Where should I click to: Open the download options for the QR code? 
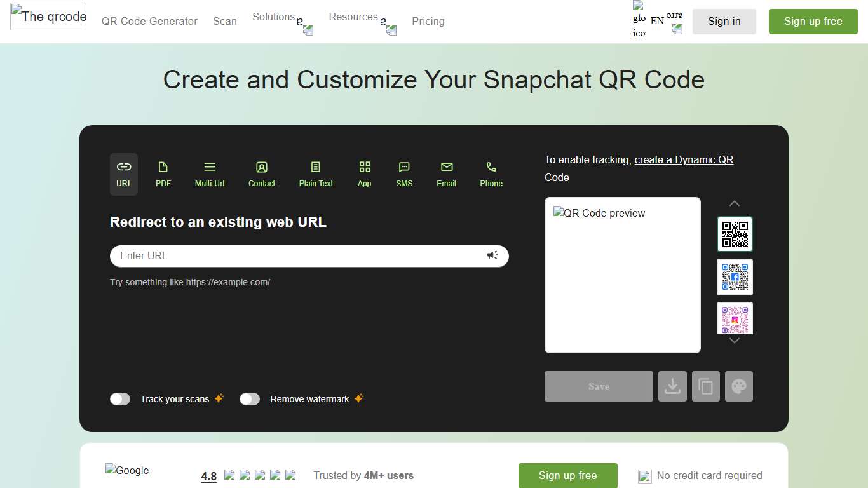click(672, 386)
